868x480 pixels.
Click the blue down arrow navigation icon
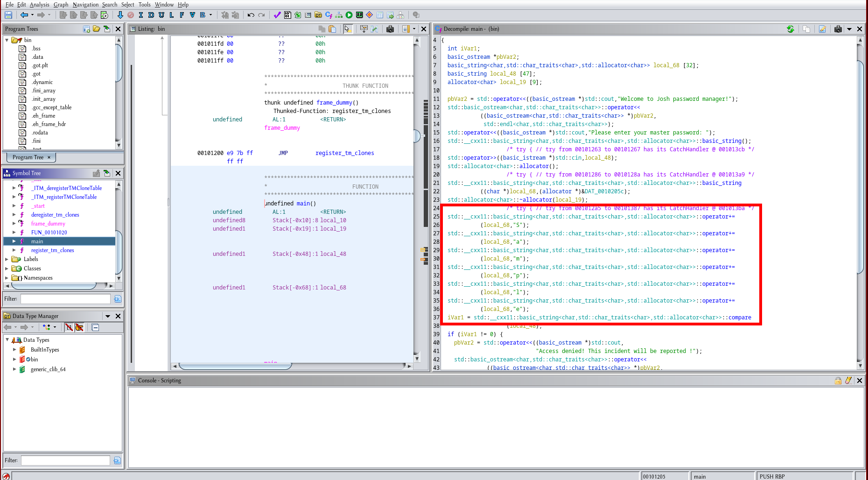(x=120, y=15)
